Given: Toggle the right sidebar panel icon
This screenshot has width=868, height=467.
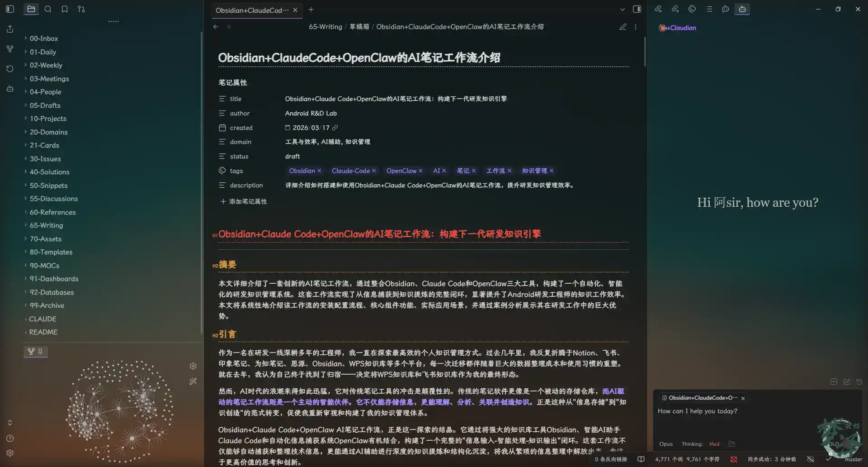Looking at the screenshot, I should coord(637,9).
